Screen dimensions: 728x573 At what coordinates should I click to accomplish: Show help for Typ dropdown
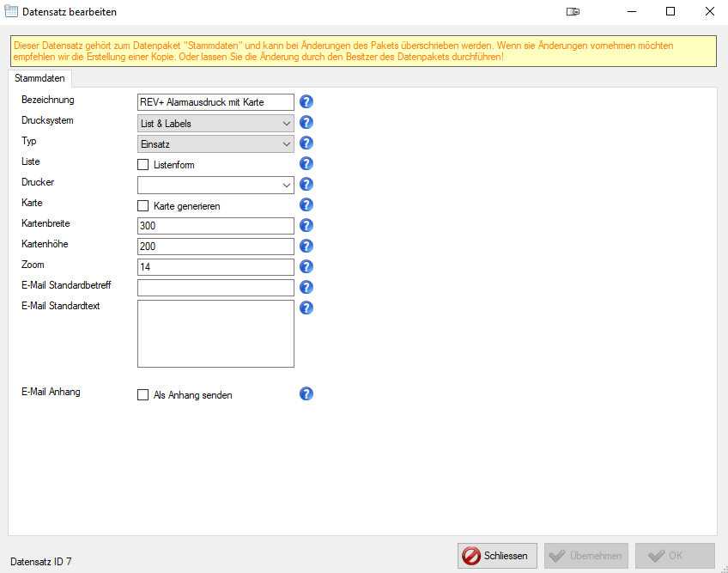pyautogui.click(x=306, y=143)
